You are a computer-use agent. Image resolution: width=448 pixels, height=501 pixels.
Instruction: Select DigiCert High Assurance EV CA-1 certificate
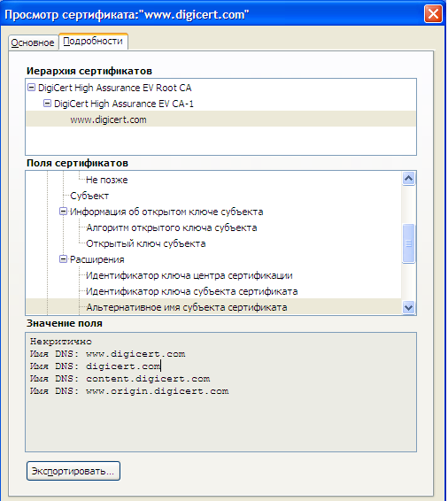tap(124, 104)
